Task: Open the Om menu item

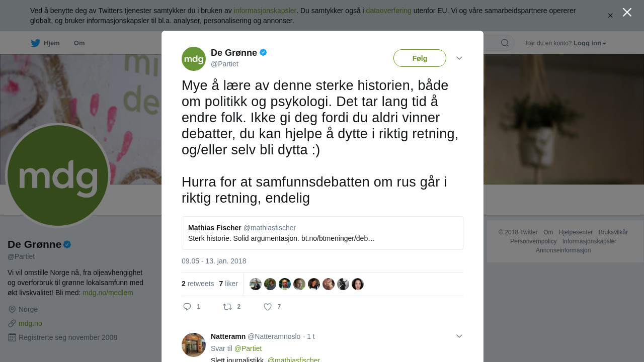Action: [x=79, y=43]
